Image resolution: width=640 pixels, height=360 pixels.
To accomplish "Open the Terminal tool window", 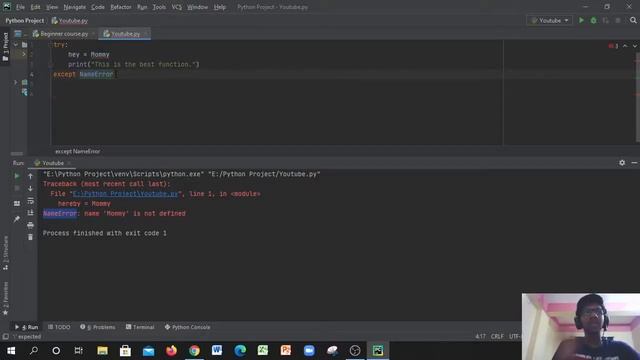I will [140, 327].
